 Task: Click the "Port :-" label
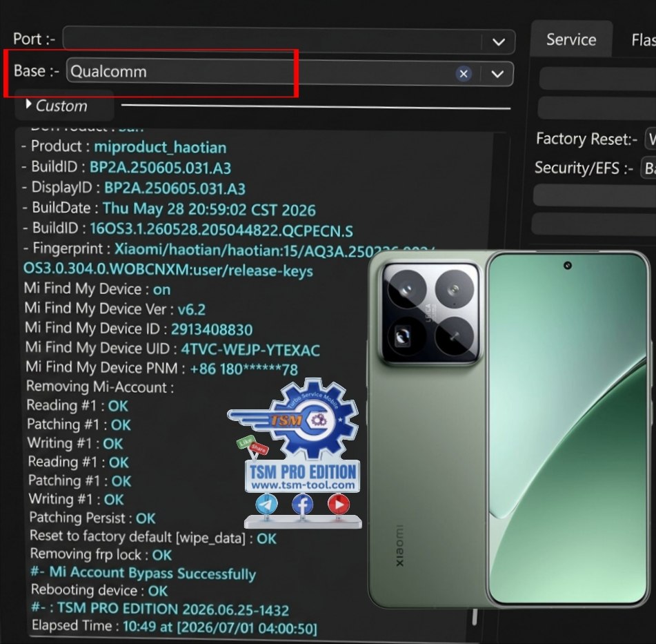(x=34, y=39)
